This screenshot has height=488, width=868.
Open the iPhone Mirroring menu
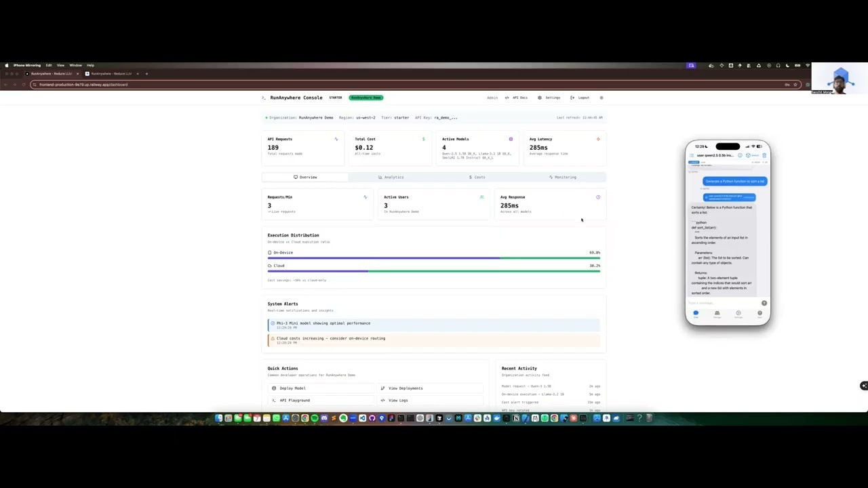[27, 65]
